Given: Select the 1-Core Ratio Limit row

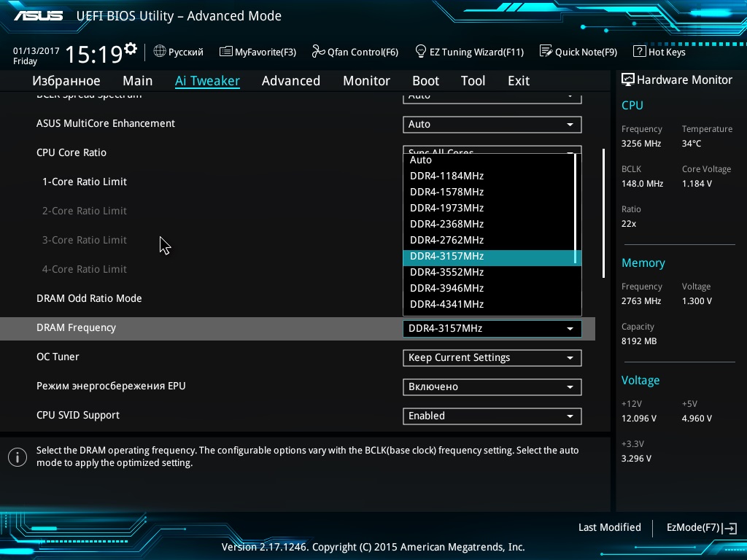Looking at the screenshot, I should pos(298,182).
